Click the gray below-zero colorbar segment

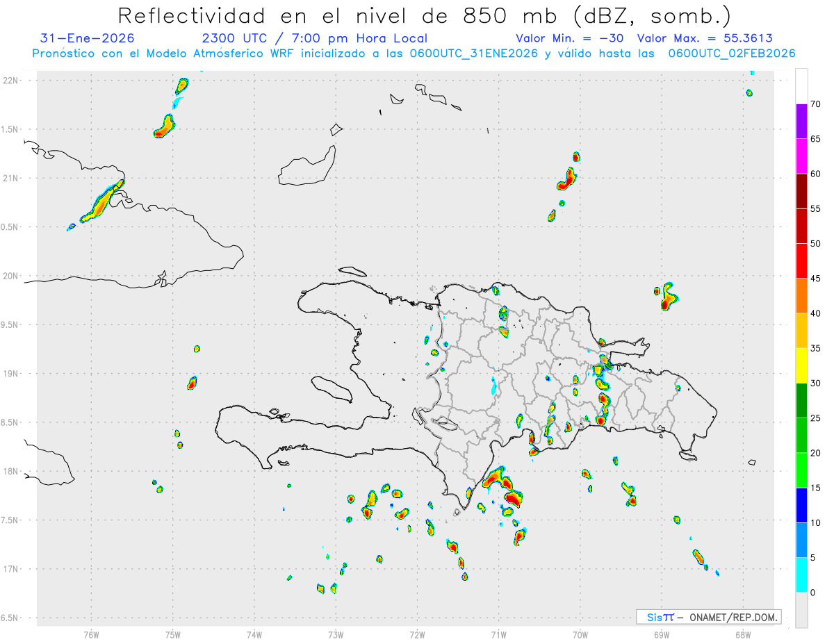point(801,610)
